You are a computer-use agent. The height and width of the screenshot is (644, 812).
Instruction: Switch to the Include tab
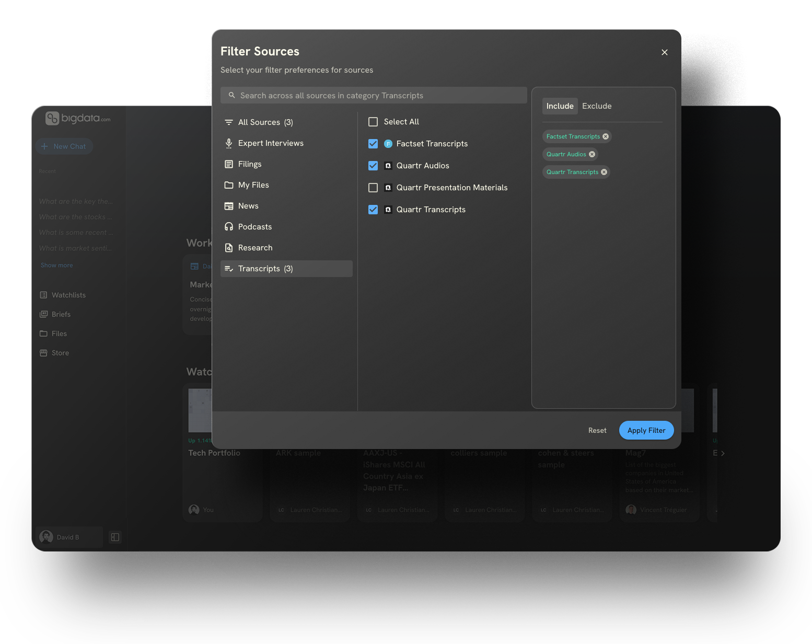pos(560,106)
